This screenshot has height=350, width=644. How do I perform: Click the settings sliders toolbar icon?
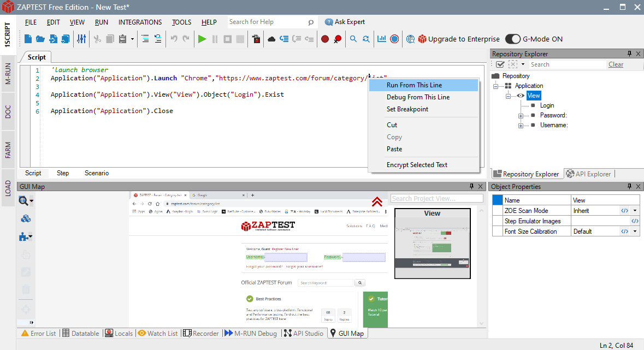point(81,39)
